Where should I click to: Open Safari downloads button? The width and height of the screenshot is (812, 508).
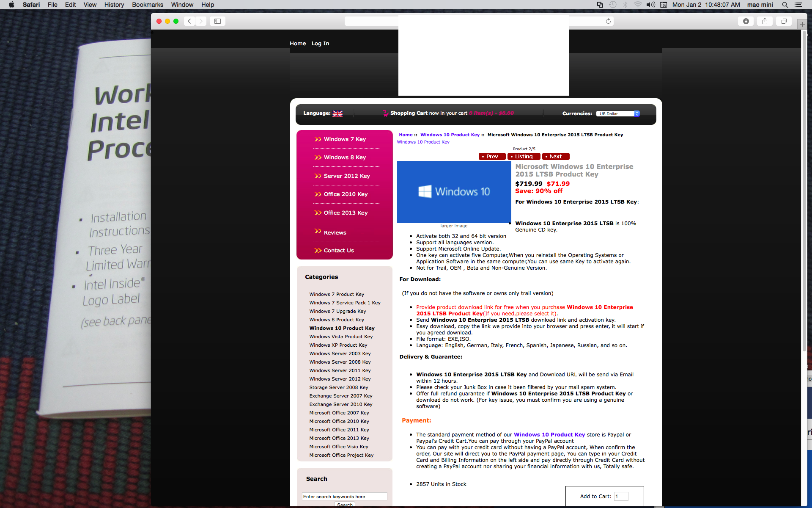746,21
